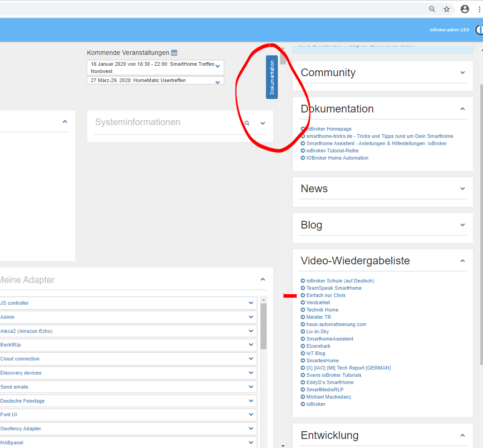This screenshot has width=483, height=448.
Task: Open the browser profile account icon
Action: [464, 9]
